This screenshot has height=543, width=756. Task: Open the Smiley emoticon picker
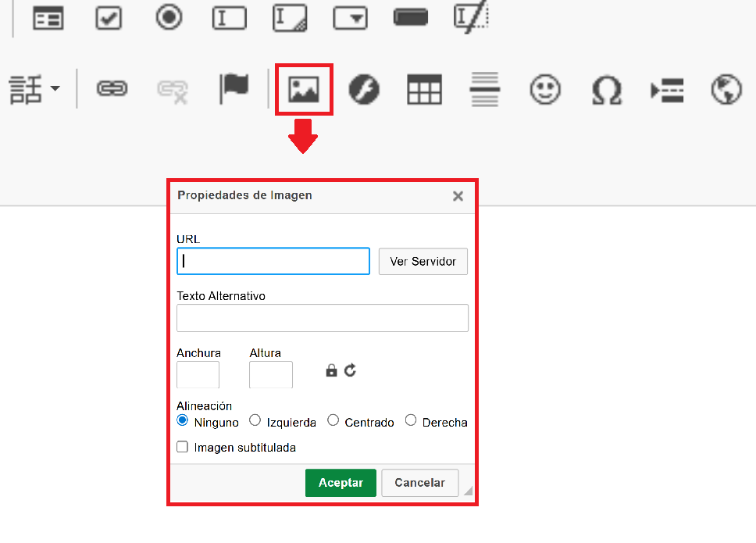coord(545,89)
